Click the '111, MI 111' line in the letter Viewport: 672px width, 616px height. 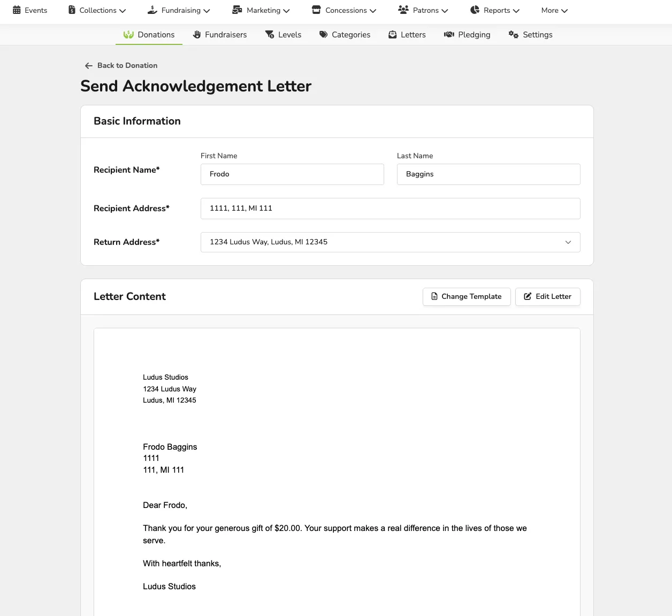click(163, 470)
